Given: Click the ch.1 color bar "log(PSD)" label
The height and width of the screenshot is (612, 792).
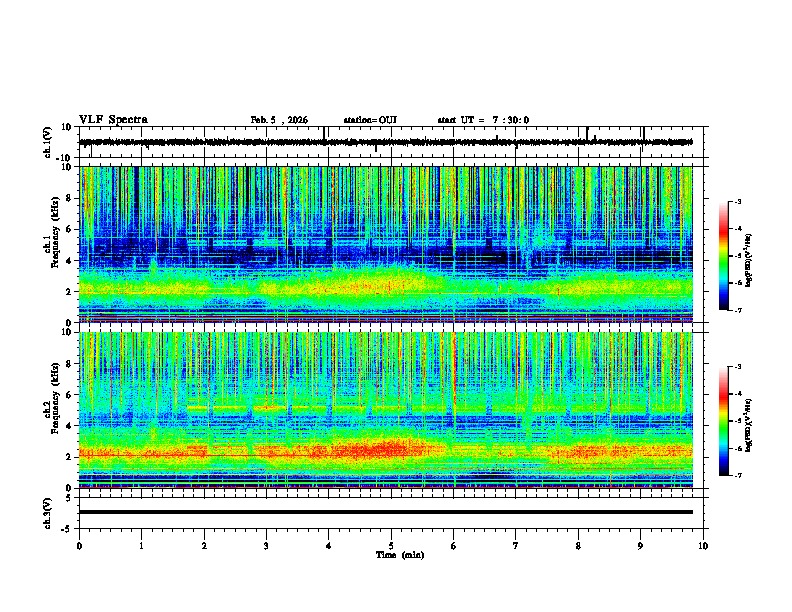Looking at the screenshot, I should click(x=749, y=260).
